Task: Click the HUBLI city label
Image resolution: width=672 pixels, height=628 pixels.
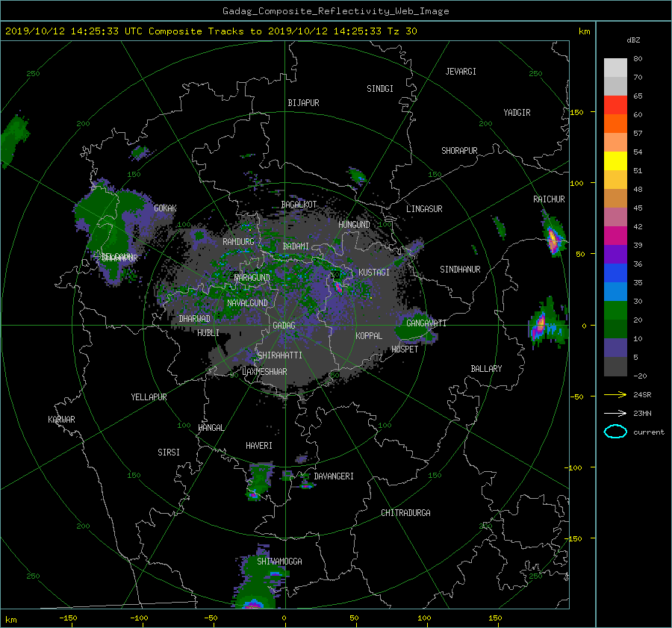Action: tap(208, 332)
